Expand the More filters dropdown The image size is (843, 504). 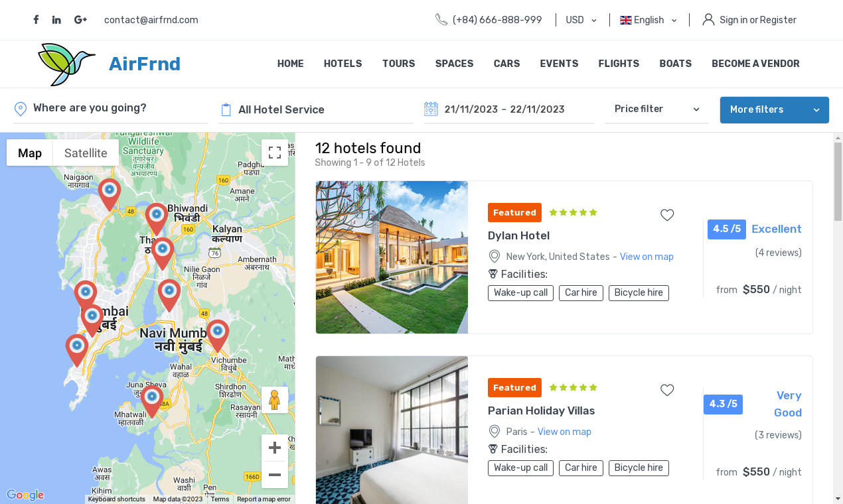click(x=775, y=110)
